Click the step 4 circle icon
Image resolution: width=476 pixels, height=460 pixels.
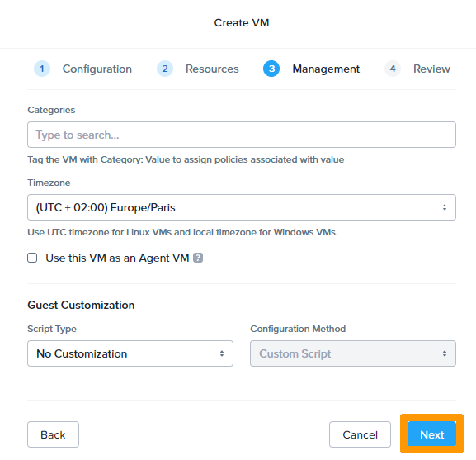point(393,69)
